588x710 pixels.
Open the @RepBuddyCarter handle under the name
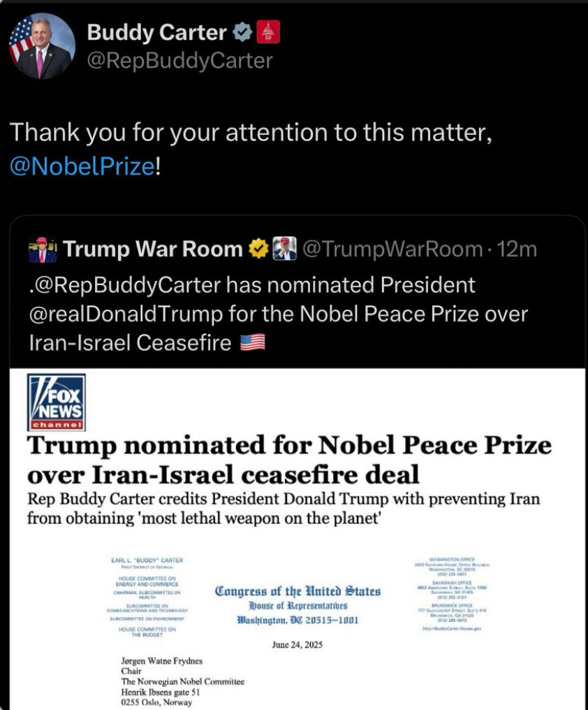point(179,61)
